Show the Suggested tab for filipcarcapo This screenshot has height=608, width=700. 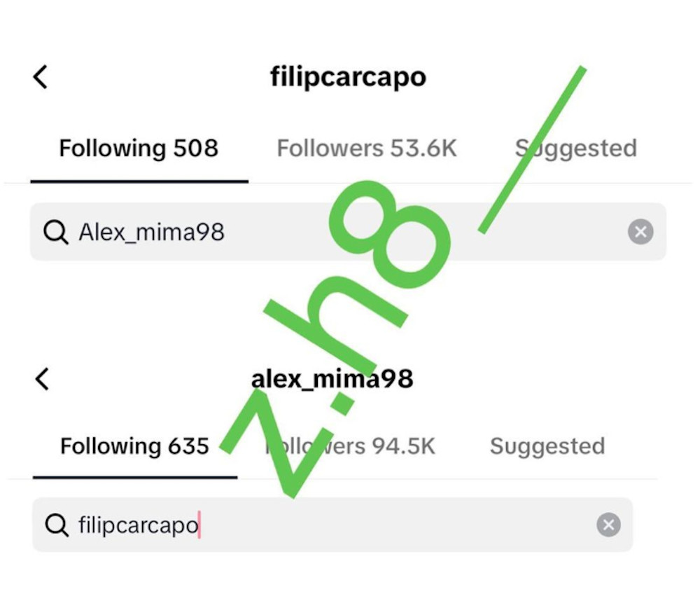(576, 148)
